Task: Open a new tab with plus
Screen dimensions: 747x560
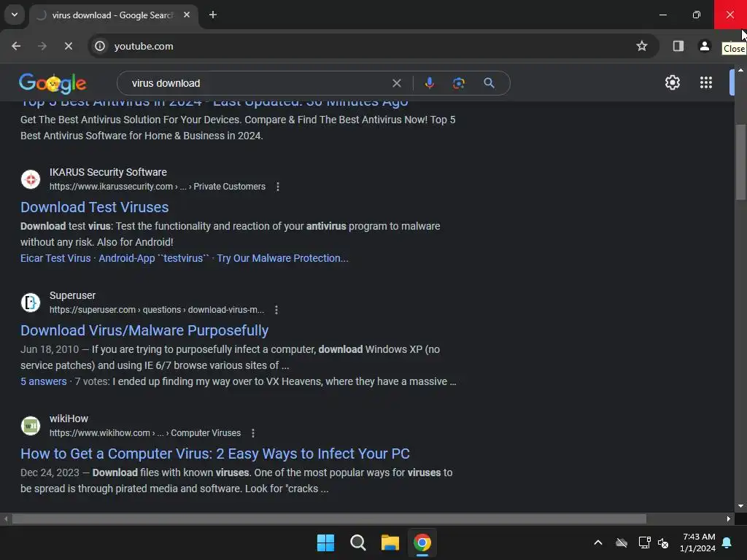Action: tap(213, 15)
